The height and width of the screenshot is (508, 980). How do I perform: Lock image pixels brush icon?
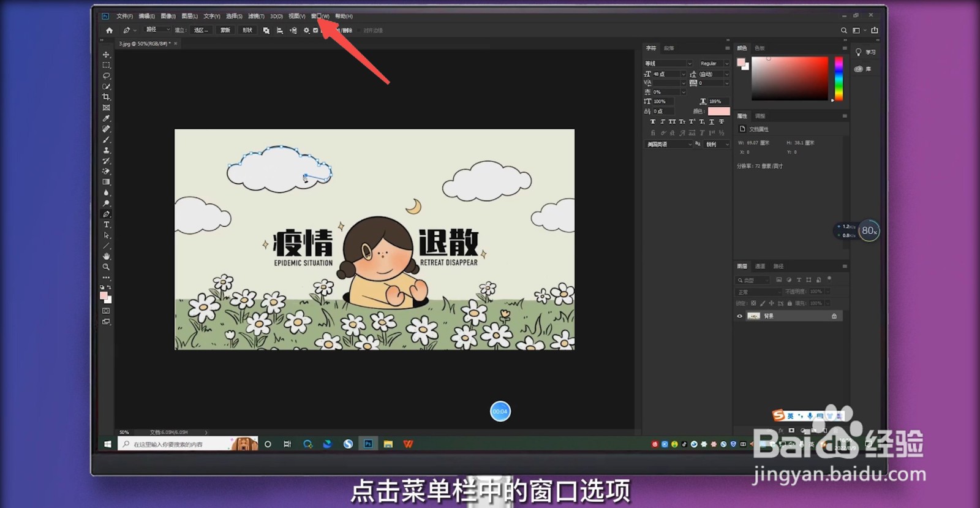[763, 303]
